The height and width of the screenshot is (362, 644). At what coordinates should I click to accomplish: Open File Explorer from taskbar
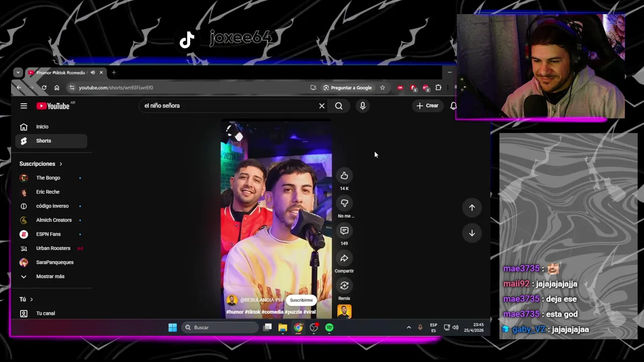pyautogui.click(x=283, y=327)
